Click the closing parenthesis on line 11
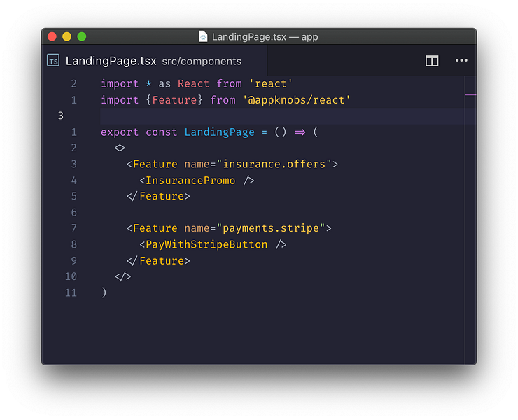 click(104, 293)
